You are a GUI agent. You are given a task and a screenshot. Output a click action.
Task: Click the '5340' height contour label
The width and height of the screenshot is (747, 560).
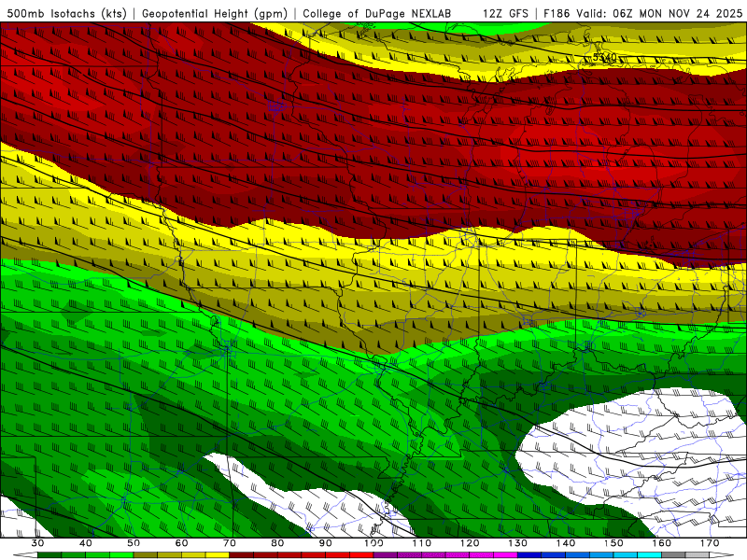point(604,58)
